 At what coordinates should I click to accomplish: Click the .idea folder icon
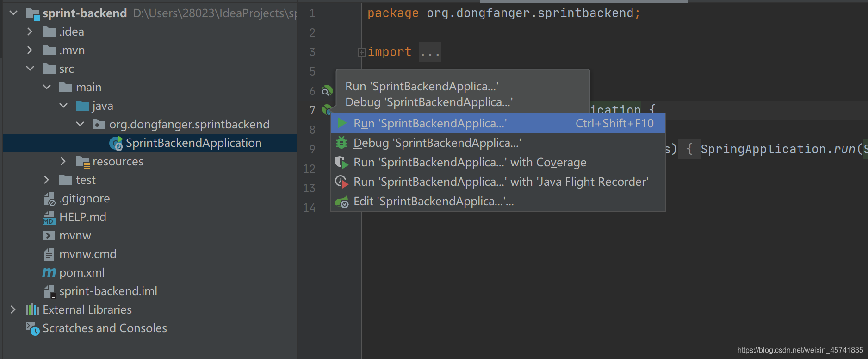[49, 31]
